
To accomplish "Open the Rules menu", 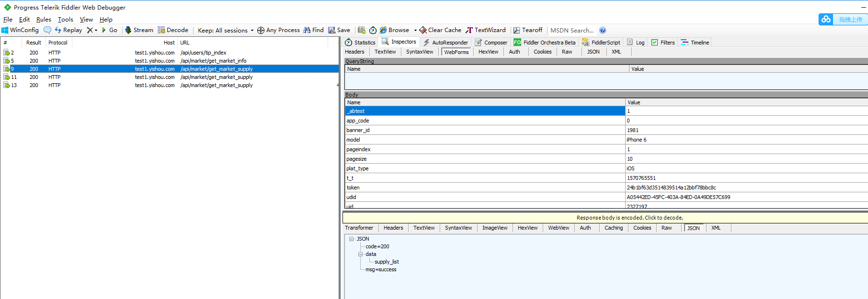I will click(44, 20).
